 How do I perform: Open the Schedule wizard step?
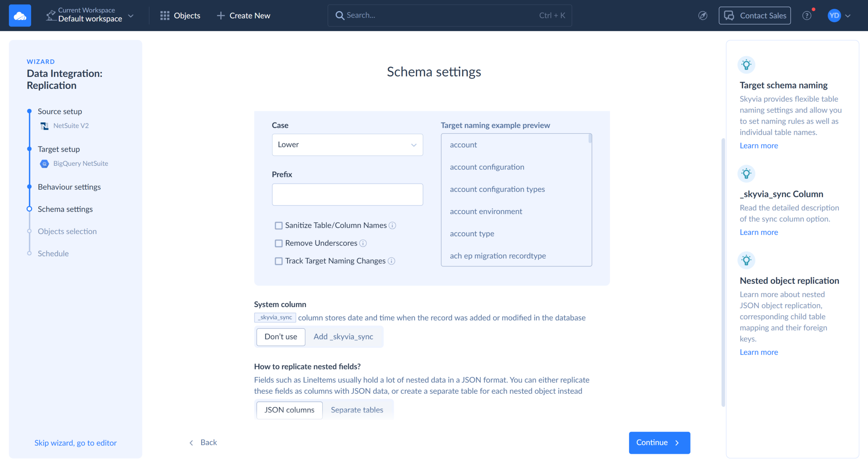pos(53,253)
